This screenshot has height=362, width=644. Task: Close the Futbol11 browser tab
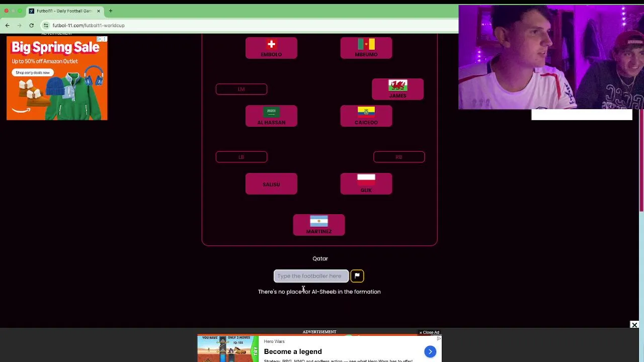click(99, 11)
